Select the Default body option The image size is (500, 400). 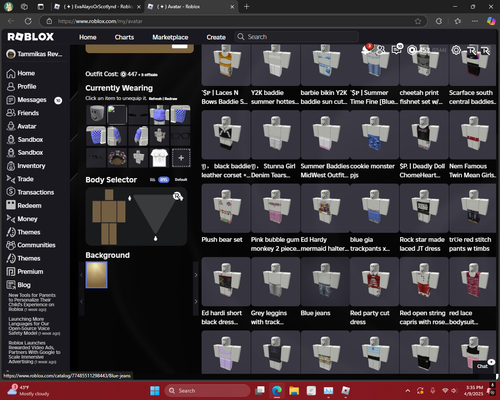[181, 180]
